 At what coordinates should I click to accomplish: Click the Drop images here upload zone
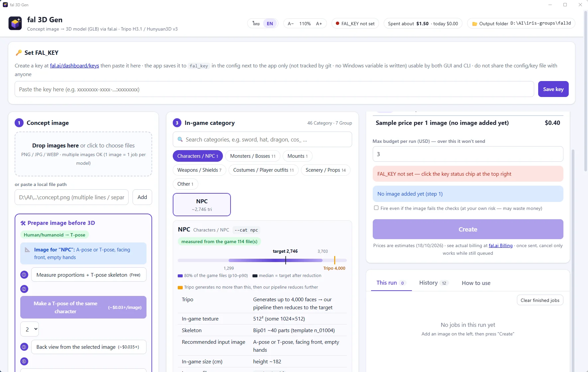pyautogui.click(x=83, y=154)
